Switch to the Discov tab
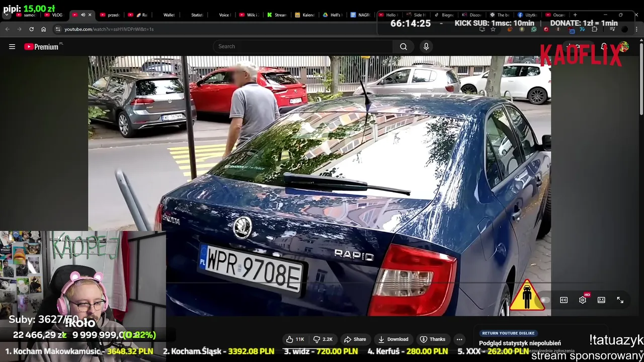This screenshot has width=644, height=362. [x=472, y=15]
